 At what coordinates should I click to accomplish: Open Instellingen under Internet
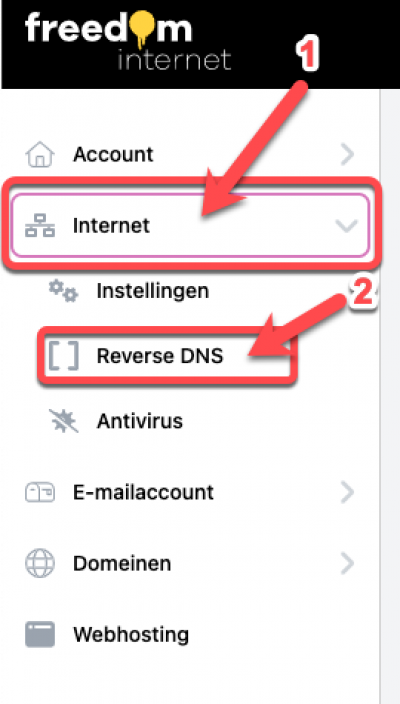[x=153, y=291]
